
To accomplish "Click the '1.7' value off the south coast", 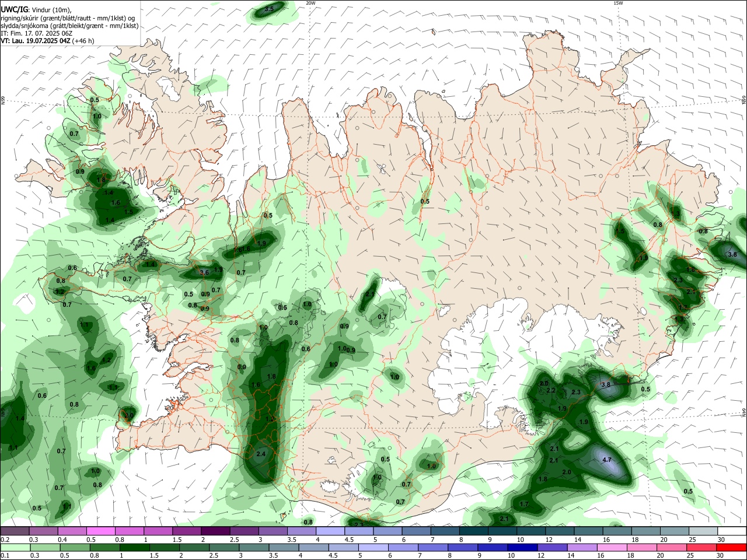I will pyautogui.click(x=524, y=504).
